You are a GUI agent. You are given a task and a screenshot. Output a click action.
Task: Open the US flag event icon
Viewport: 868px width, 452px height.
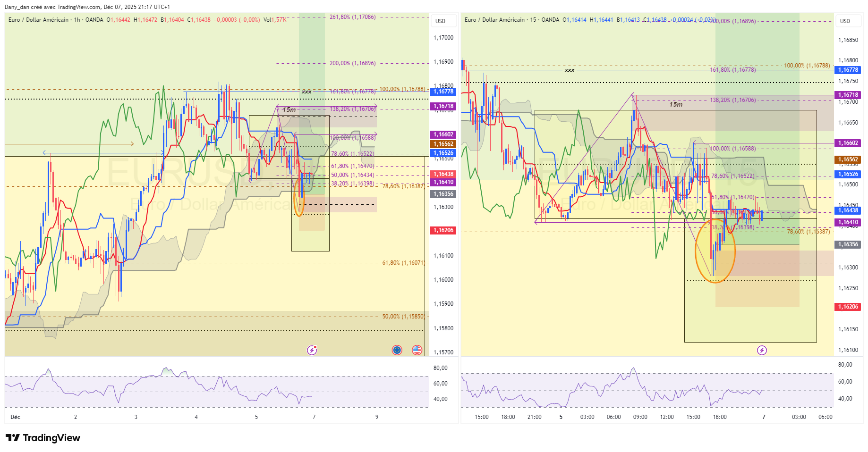click(x=417, y=350)
